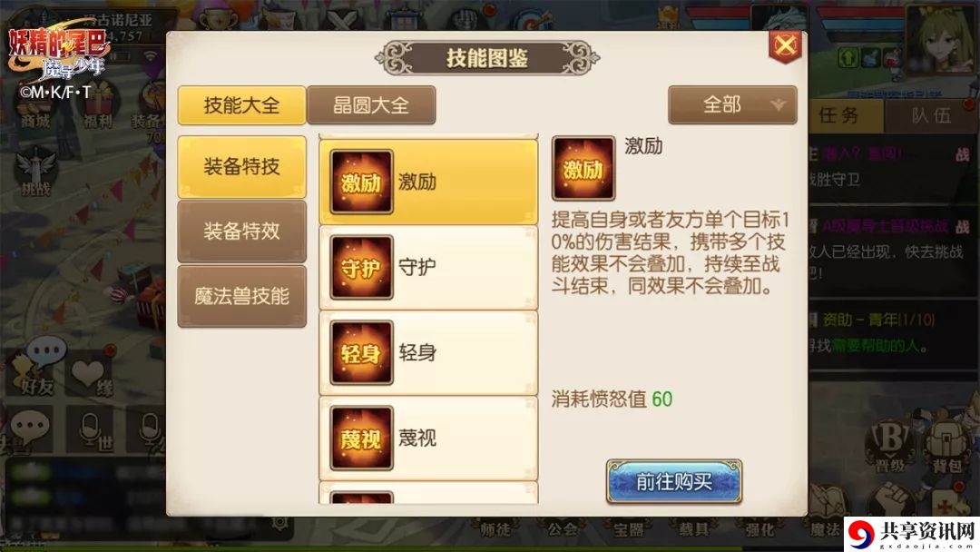Switch to the 晶圆大全 tab
The height and width of the screenshot is (552, 980).
(371, 105)
